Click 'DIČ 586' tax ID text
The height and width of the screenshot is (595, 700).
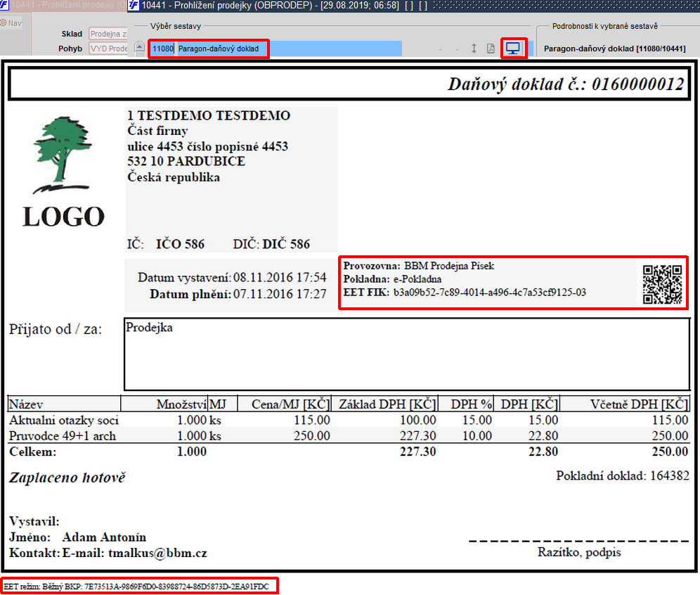pyautogui.click(x=286, y=244)
